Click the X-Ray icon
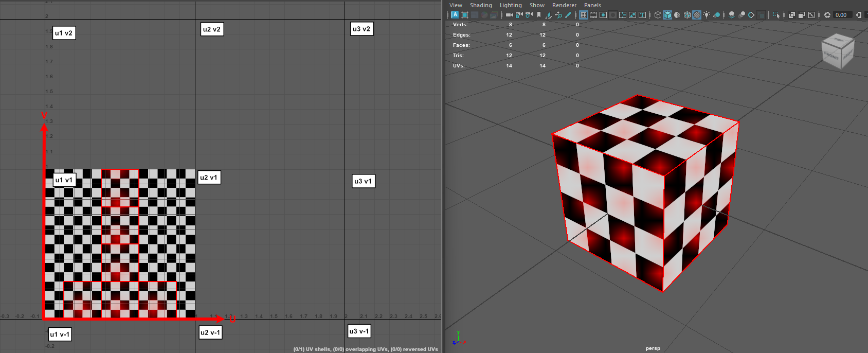868x353 pixels. [x=792, y=15]
